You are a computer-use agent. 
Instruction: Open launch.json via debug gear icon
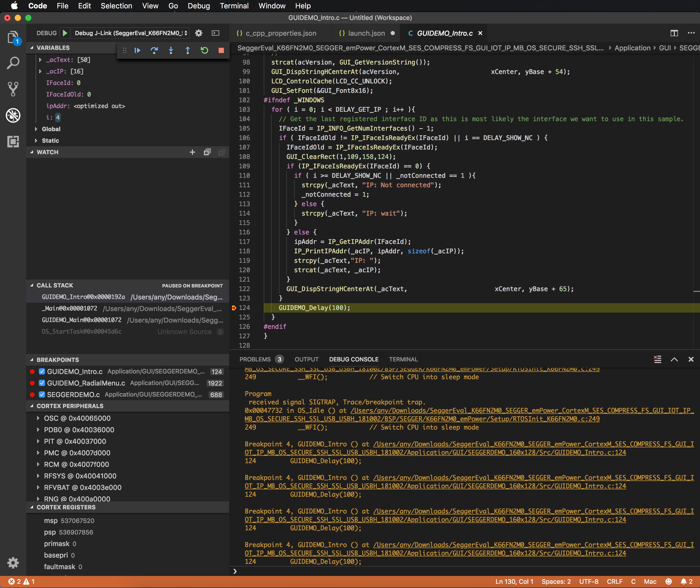click(199, 33)
